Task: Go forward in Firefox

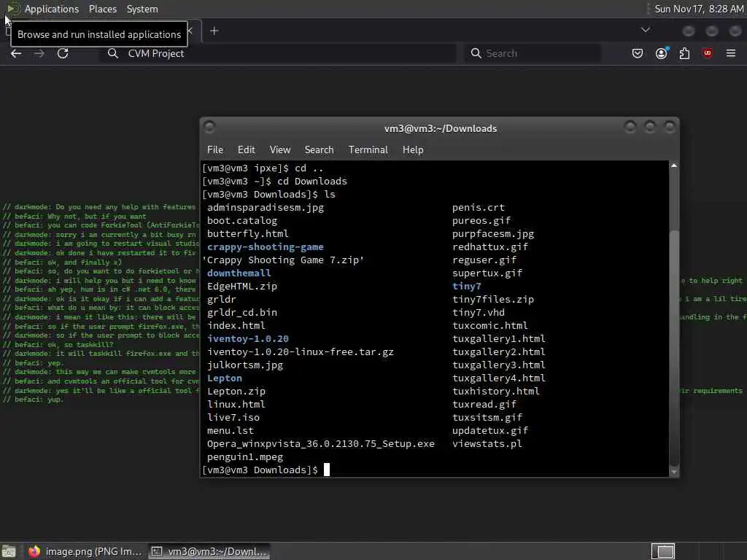Action: click(39, 53)
